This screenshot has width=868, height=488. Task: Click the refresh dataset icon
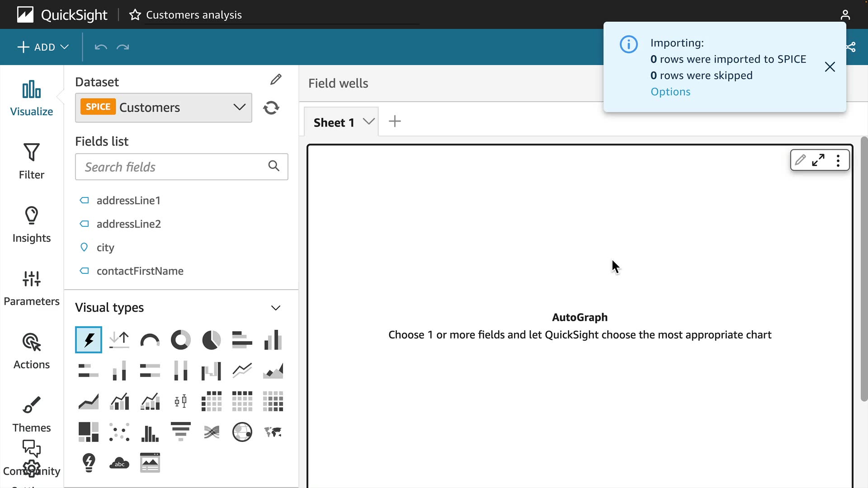pyautogui.click(x=271, y=108)
